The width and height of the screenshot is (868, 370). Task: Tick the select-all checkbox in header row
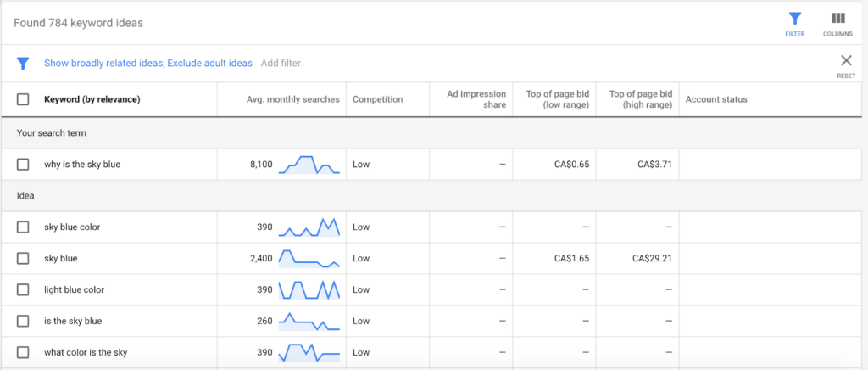tap(23, 99)
